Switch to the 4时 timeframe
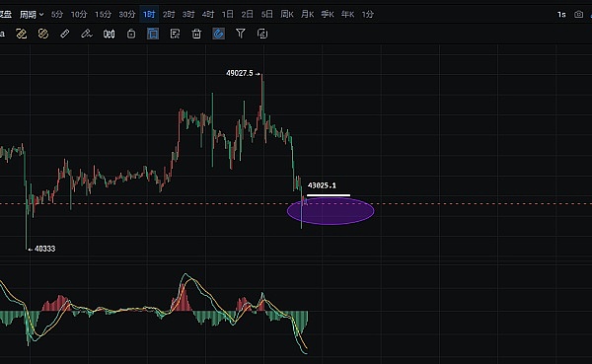592x364 pixels. [x=208, y=15]
